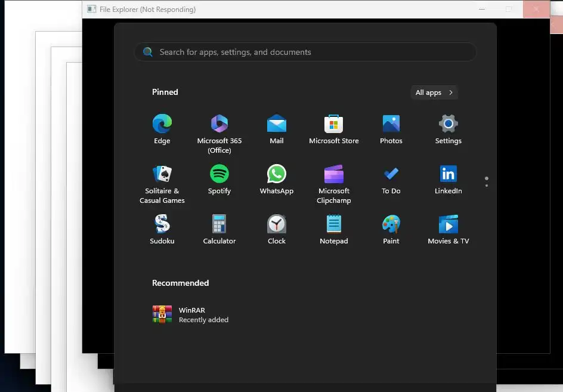Close the File Explorer (Not Responding) window
563x392 pixels.
pos(536,9)
